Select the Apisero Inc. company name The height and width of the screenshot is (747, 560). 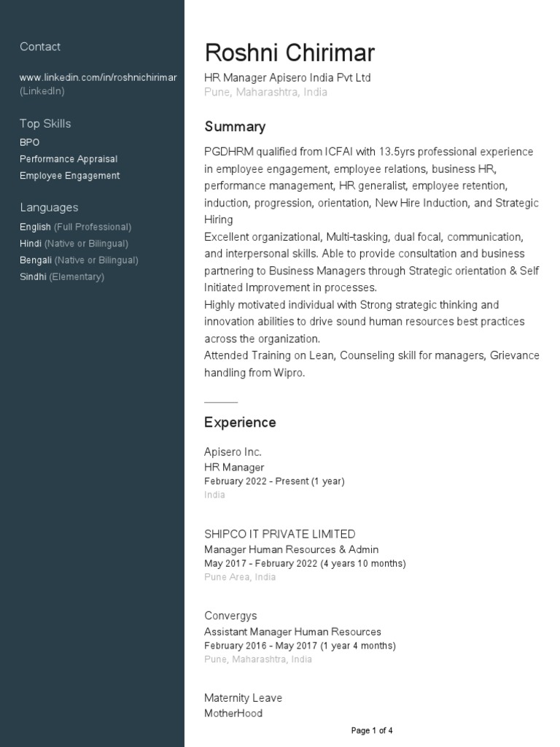pyautogui.click(x=233, y=452)
